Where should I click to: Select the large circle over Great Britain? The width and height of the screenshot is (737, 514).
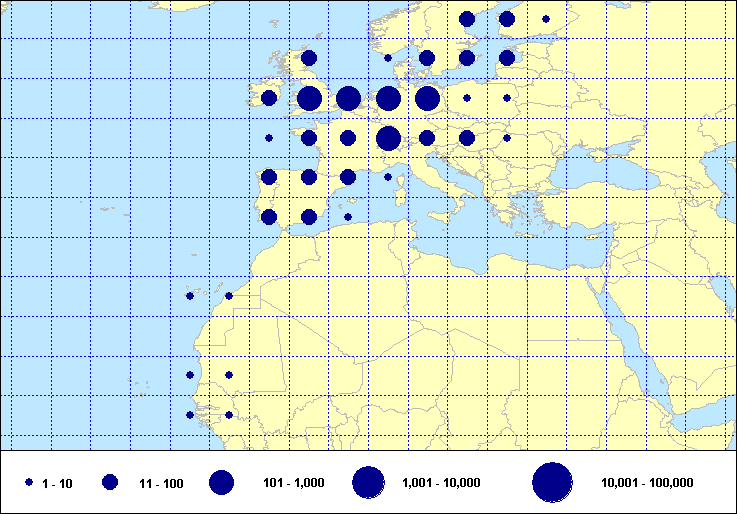(x=309, y=98)
